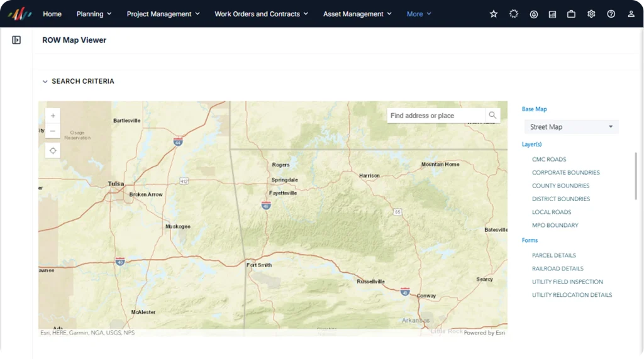644x359 pixels.
Task: Click the dotted circle icon in the header
Action: click(513, 14)
